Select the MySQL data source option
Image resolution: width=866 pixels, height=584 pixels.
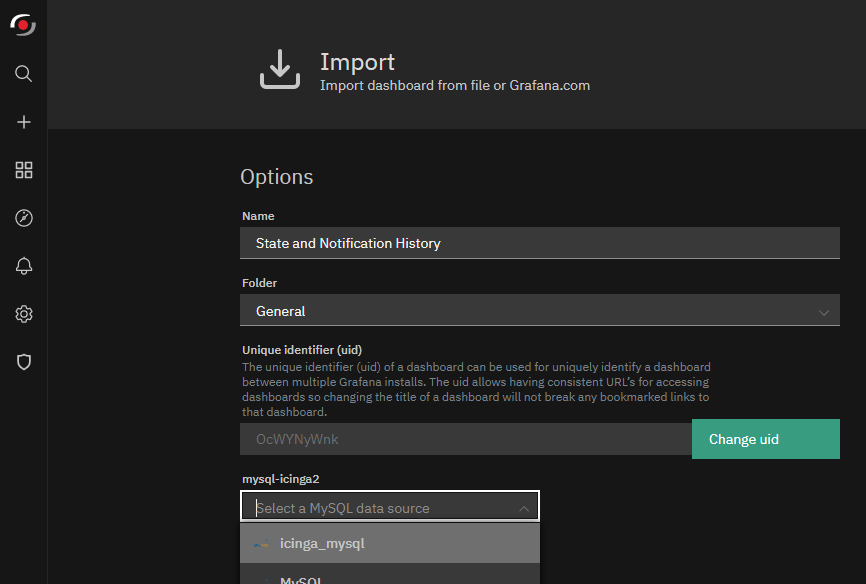(x=390, y=576)
